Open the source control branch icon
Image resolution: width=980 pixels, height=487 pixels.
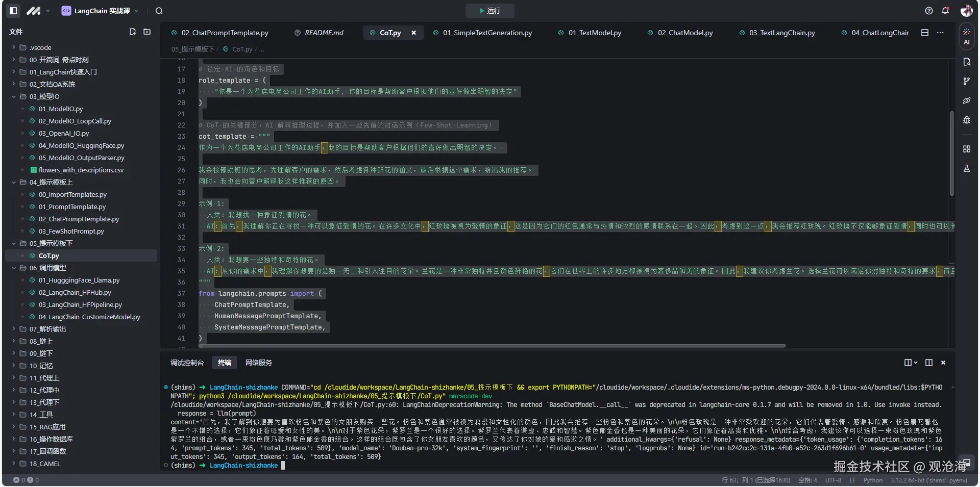[966, 81]
